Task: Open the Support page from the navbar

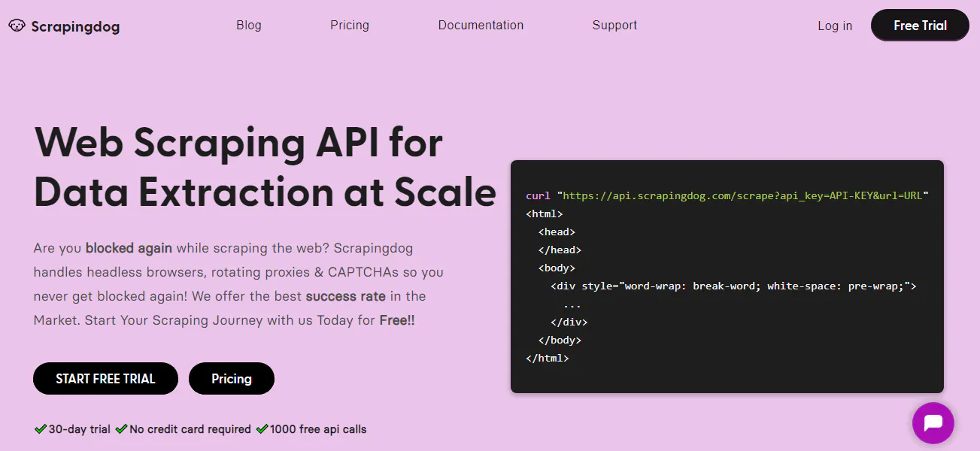Action: pos(614,25)
